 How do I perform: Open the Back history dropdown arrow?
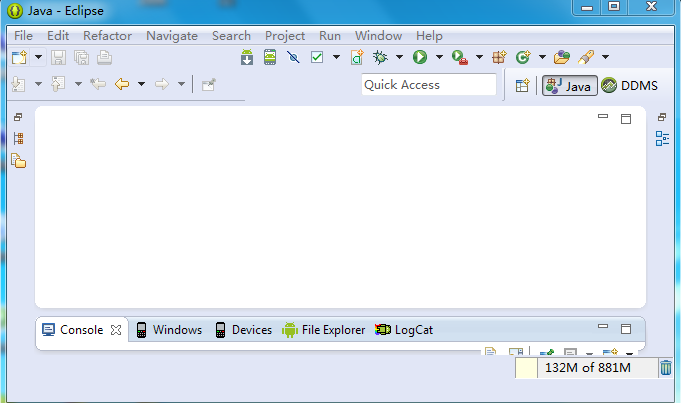(141, 84)
